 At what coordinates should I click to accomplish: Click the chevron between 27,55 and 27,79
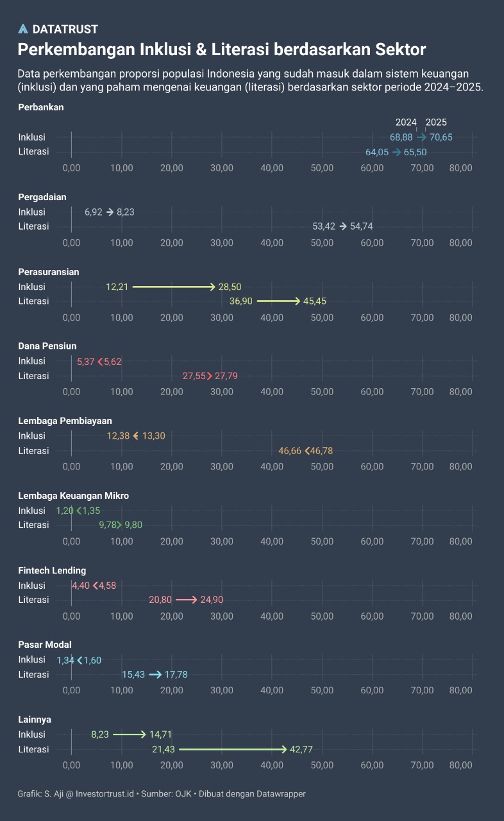coord(210,376)
